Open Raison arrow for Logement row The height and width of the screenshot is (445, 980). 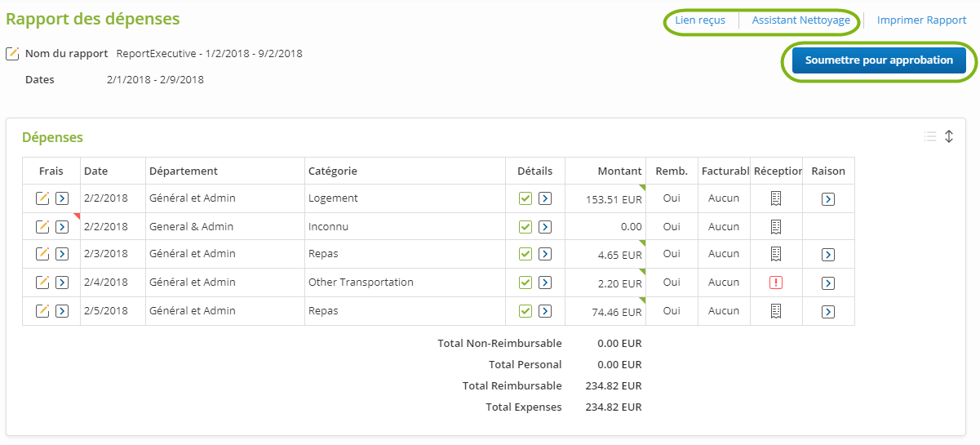tap(828, 198)
